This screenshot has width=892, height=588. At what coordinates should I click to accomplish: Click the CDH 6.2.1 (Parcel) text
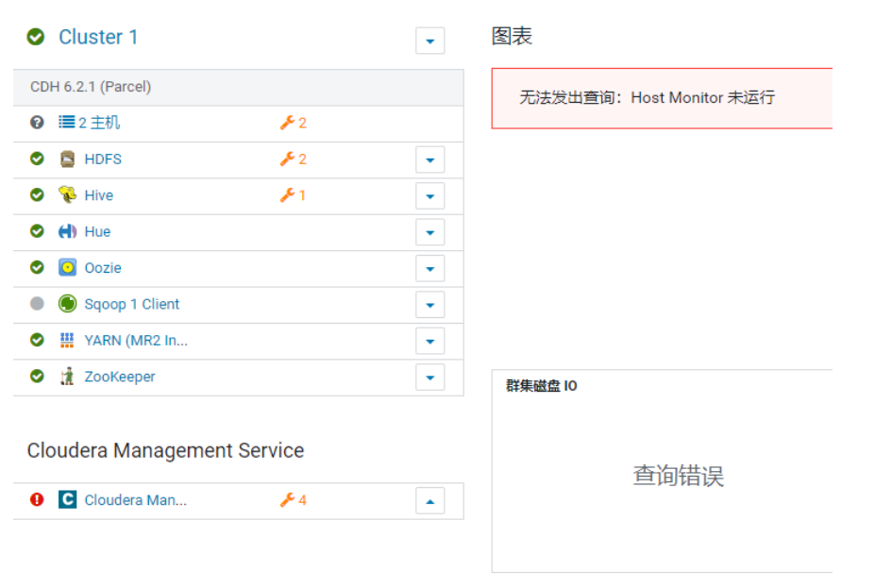pyautogui.click(x=91, y=87)
